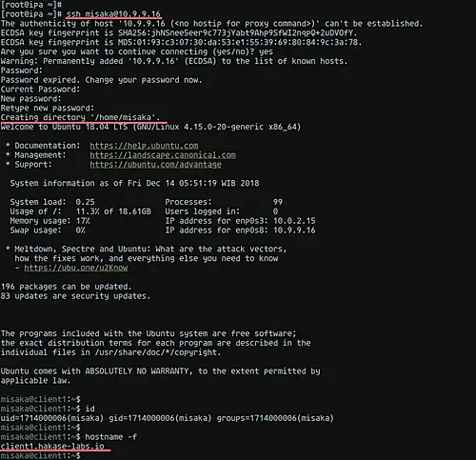Click the System load 0.25 value

tap(85, 202)
